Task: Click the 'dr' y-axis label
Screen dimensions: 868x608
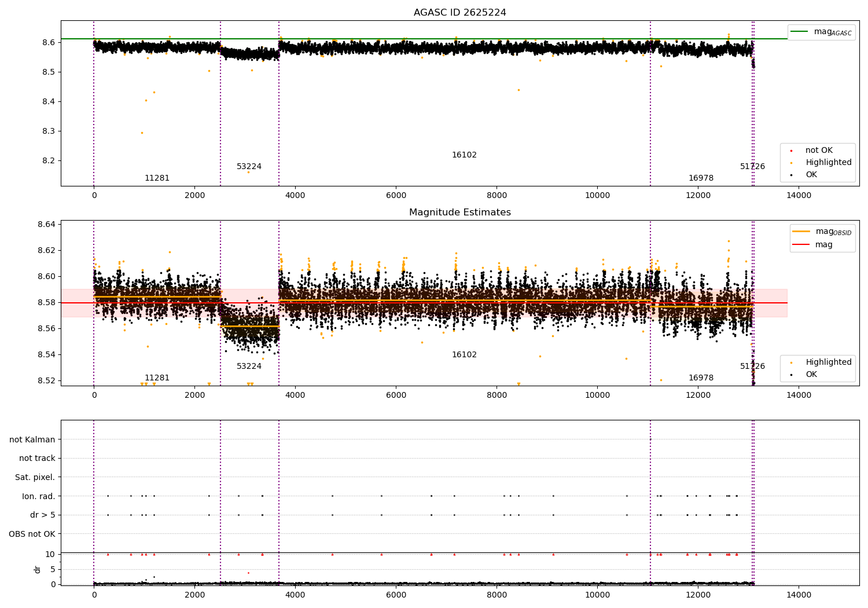Action: [38, 569]
